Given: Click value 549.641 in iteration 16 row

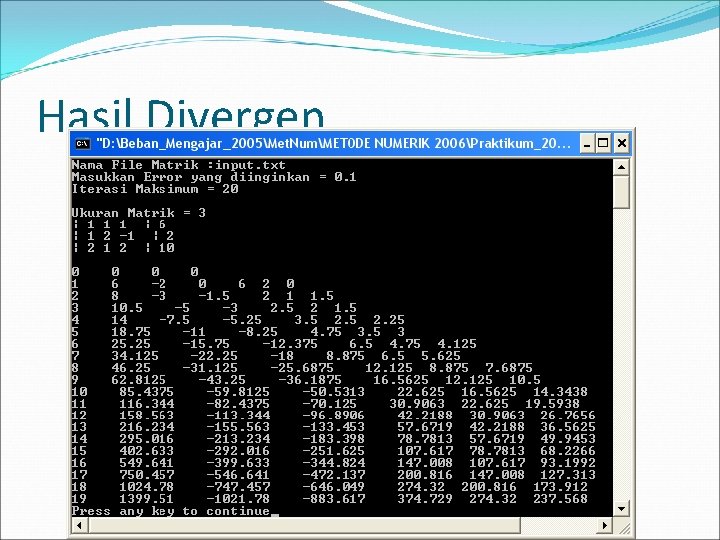Looking at the screenshot, I should pyautogui.click(x=146, y=463).
